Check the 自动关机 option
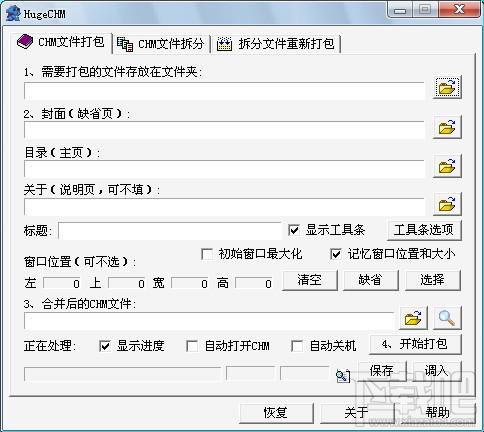This screenshot has height=432, width=484. (297, 346)
